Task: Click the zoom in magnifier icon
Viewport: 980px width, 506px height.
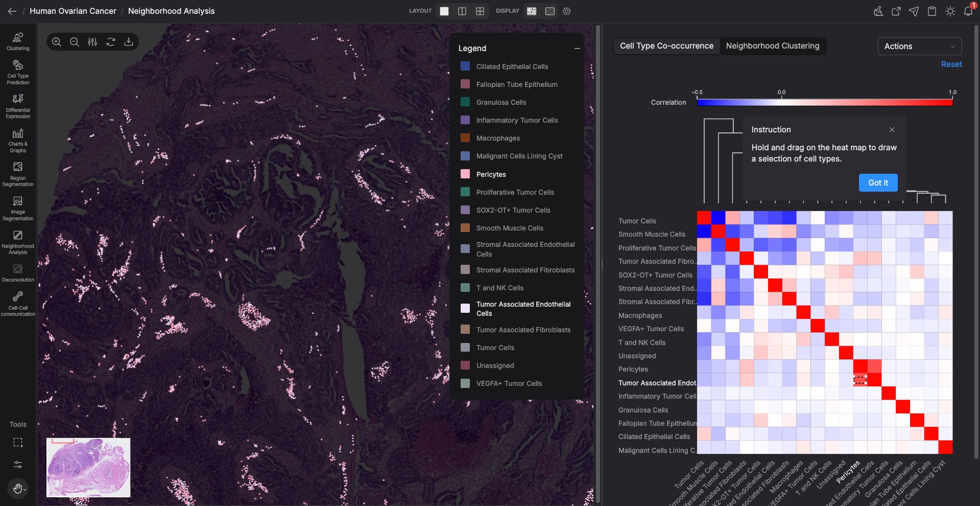Action: pos(57,42)
